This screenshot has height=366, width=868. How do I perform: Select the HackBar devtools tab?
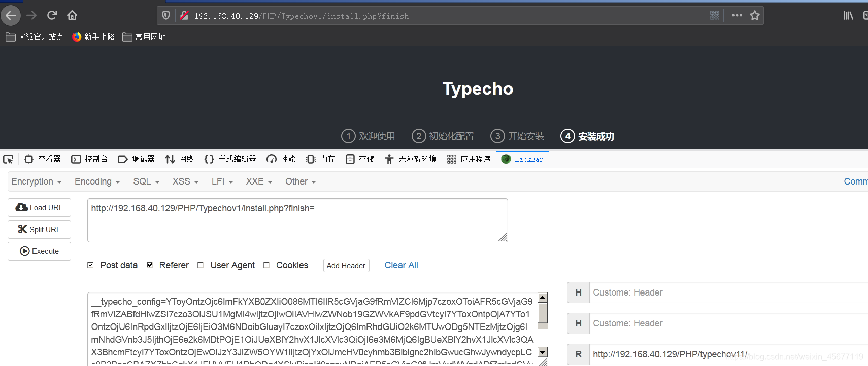(522, 159)
